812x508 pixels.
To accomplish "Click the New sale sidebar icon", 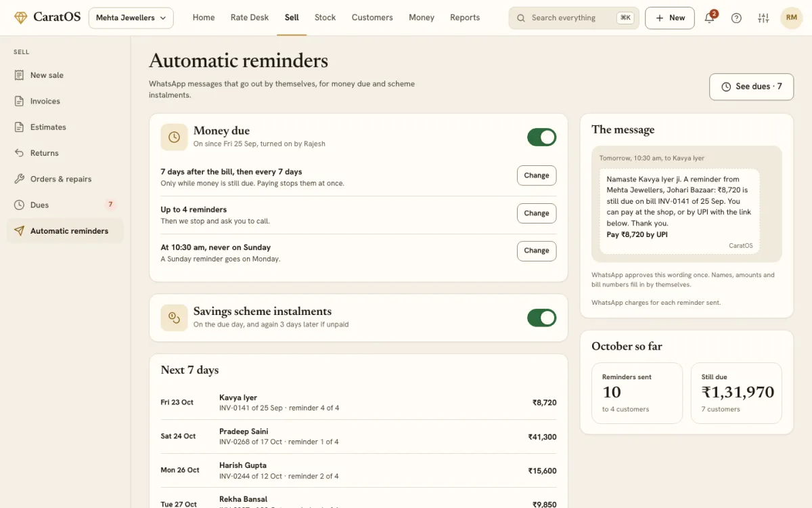I will click(x=19, y=75).
